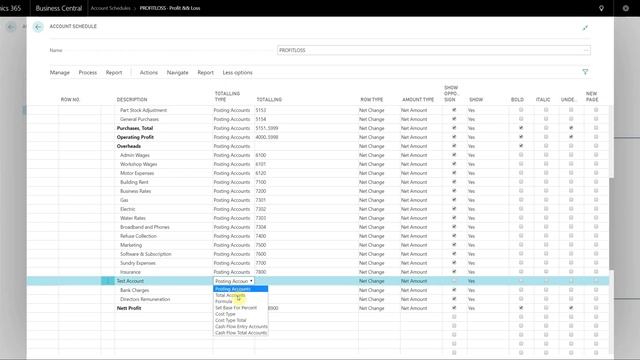Open the Navigate menu
The image size is (640, 360).
click(178, 72)
